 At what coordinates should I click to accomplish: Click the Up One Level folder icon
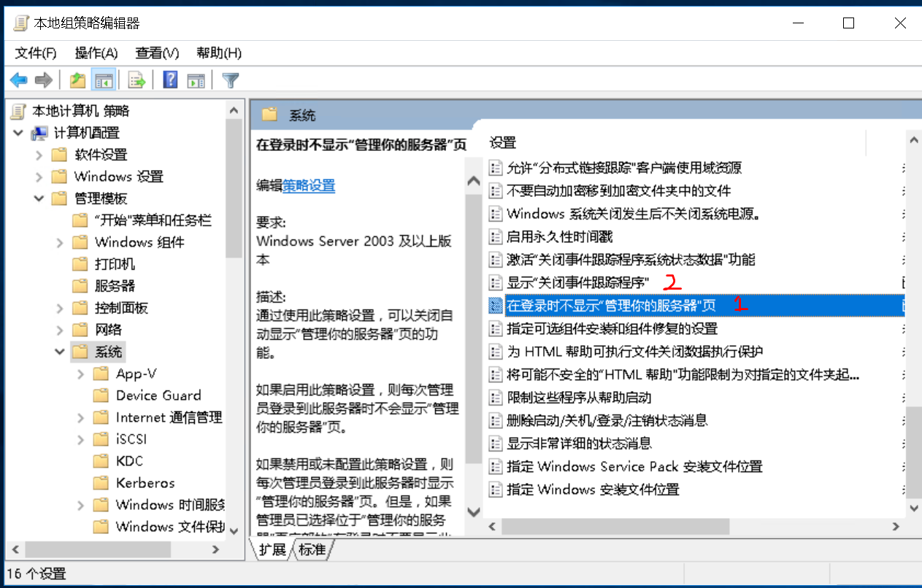tap(77, 80)
